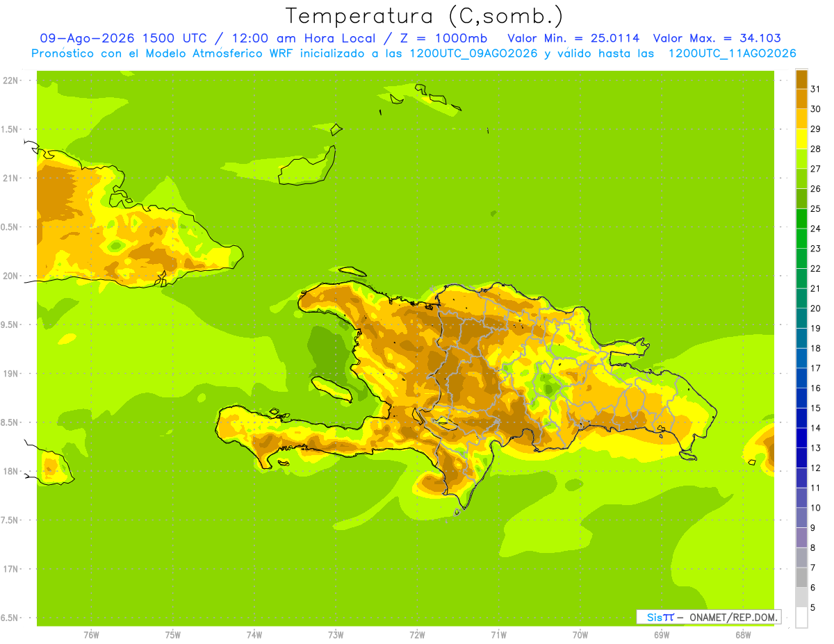Select "Valor Max. = 34.103" text

[x=717, y=39]
